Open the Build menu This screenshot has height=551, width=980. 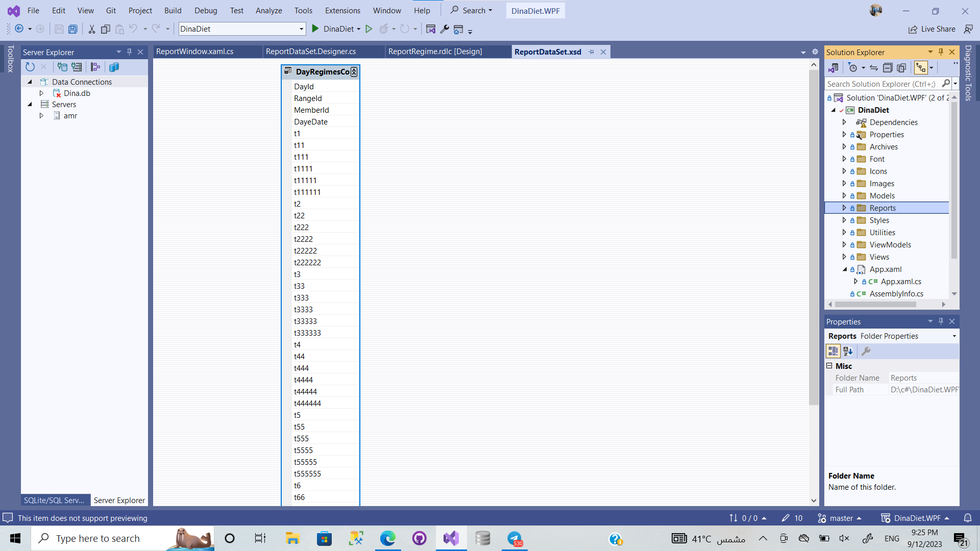(173, 11)
